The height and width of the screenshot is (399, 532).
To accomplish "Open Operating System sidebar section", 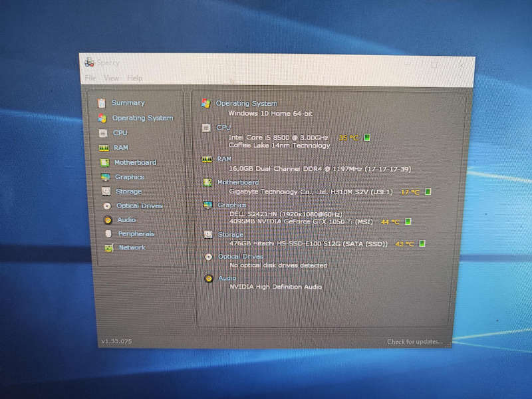I will pos(143,118).
